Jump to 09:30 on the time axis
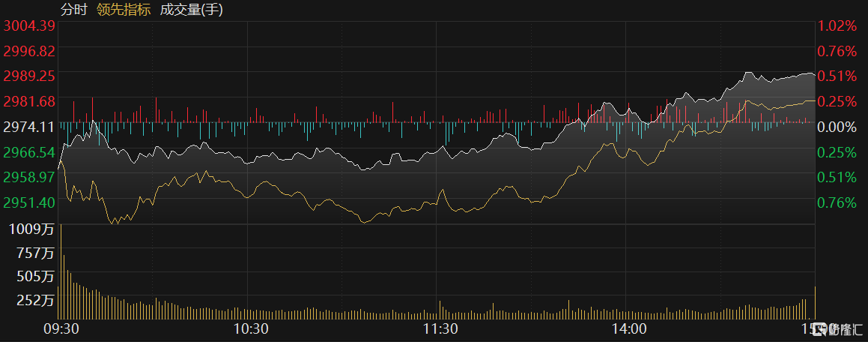The width and height of the screenshot is (868, 342). point(62,328)
